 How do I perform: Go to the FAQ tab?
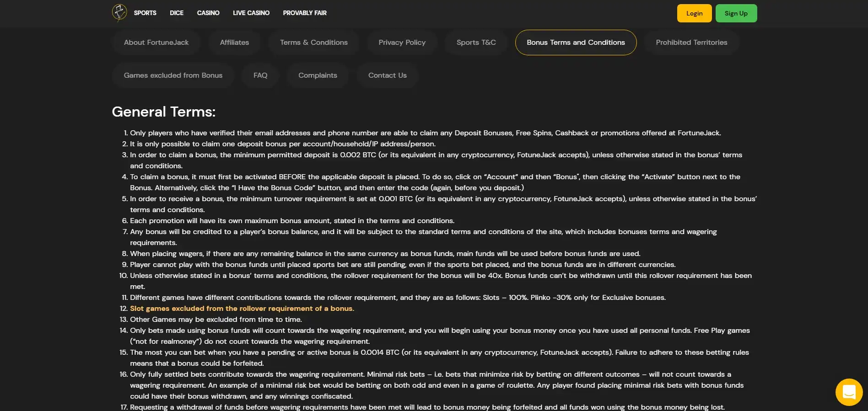tap(260, 75)
